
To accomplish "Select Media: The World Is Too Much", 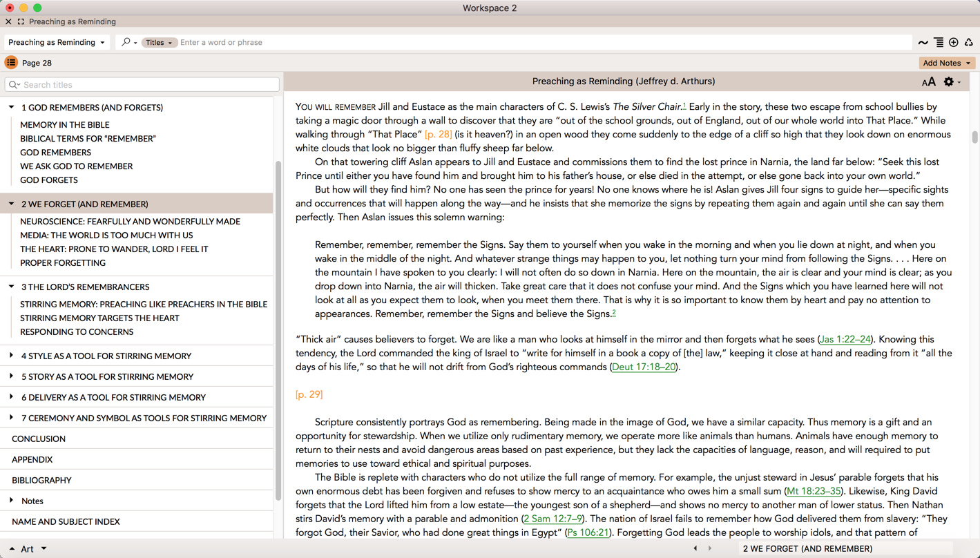I will pyautogui.click(x=106, y=235).
